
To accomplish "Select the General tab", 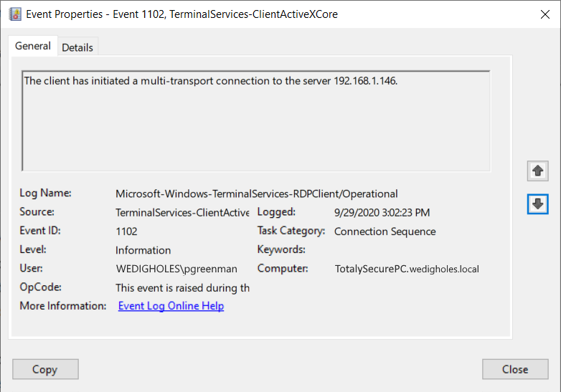I will pyautogui.click(x=33, y=46).
